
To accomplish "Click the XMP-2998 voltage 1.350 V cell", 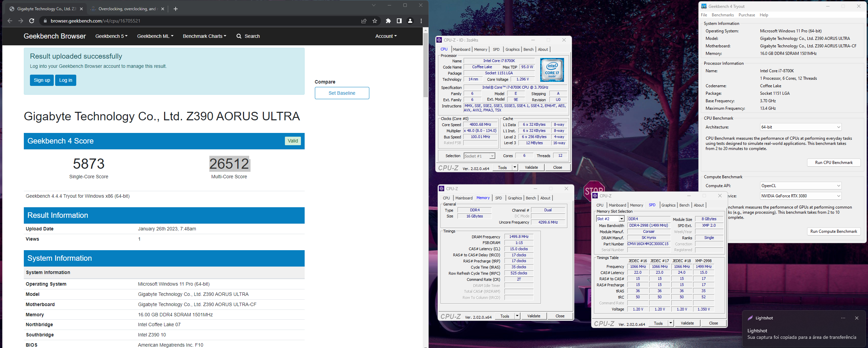I will pyautogui.click(x=703, y=309).
